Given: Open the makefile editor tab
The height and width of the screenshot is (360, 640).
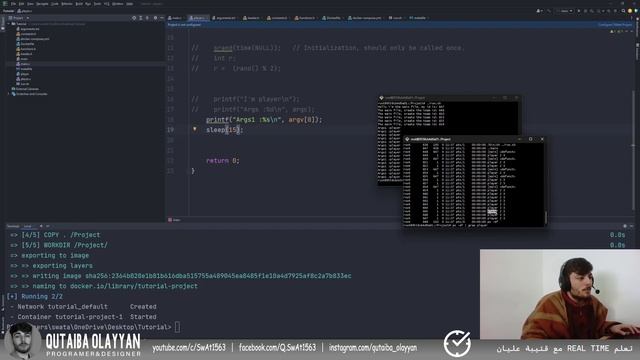Looking at the screenshot, I should tap(418, 18).
